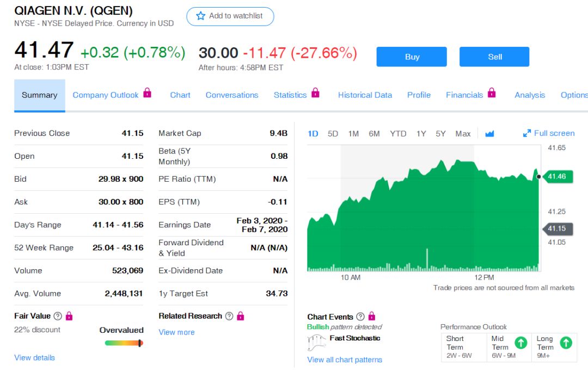The image size is (588, 372).
Task: Click the Previous Close value 41.15
Action: point(132,133)
